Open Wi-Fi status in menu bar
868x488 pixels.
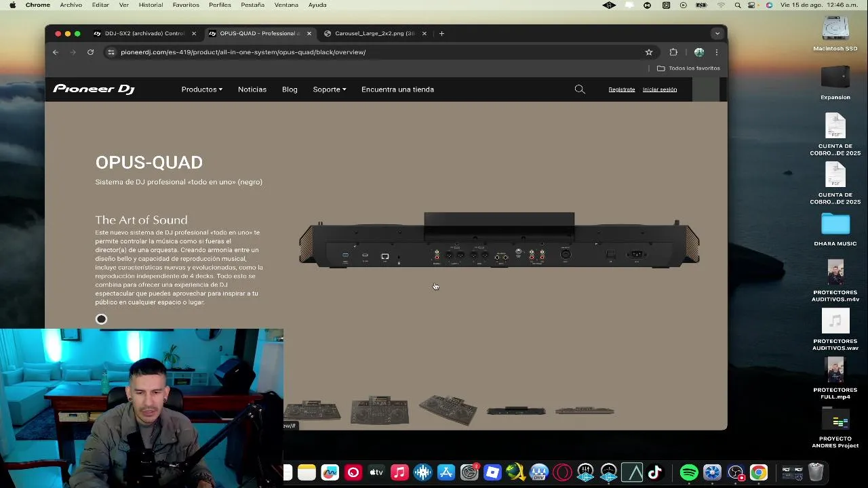(x=721, y=5)
